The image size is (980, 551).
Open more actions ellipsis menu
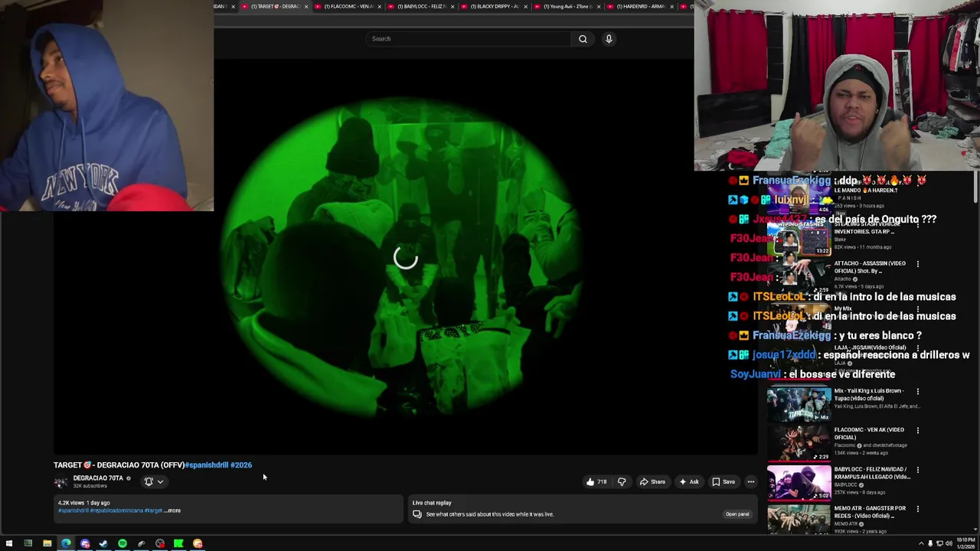tap(751, 482)
